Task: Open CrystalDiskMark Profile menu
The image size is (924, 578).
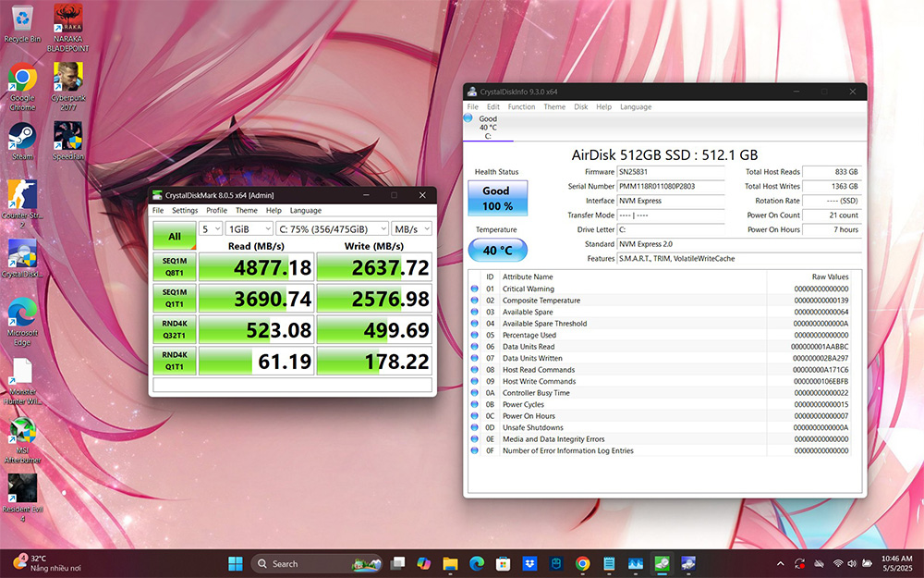Action: [216, 211]
